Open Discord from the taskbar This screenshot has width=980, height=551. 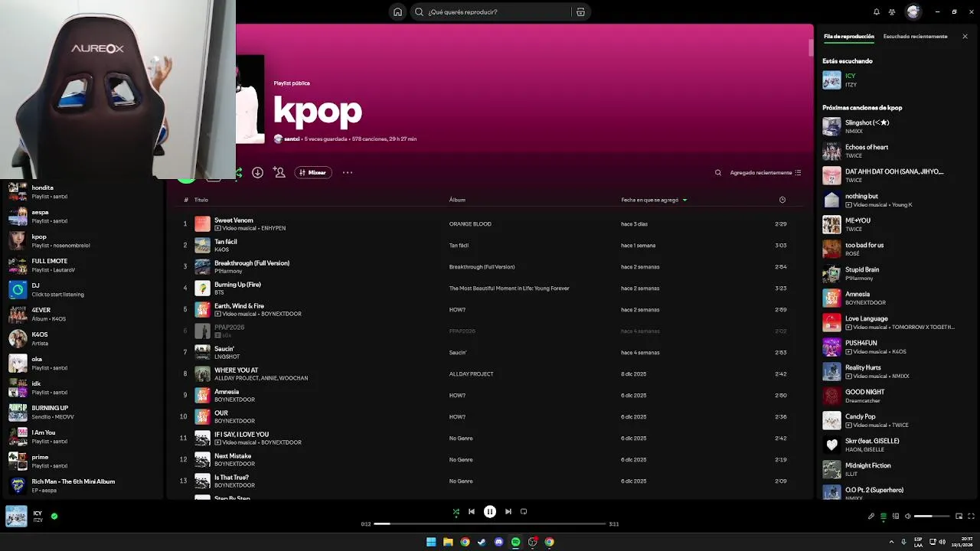(x=498, y=542)
